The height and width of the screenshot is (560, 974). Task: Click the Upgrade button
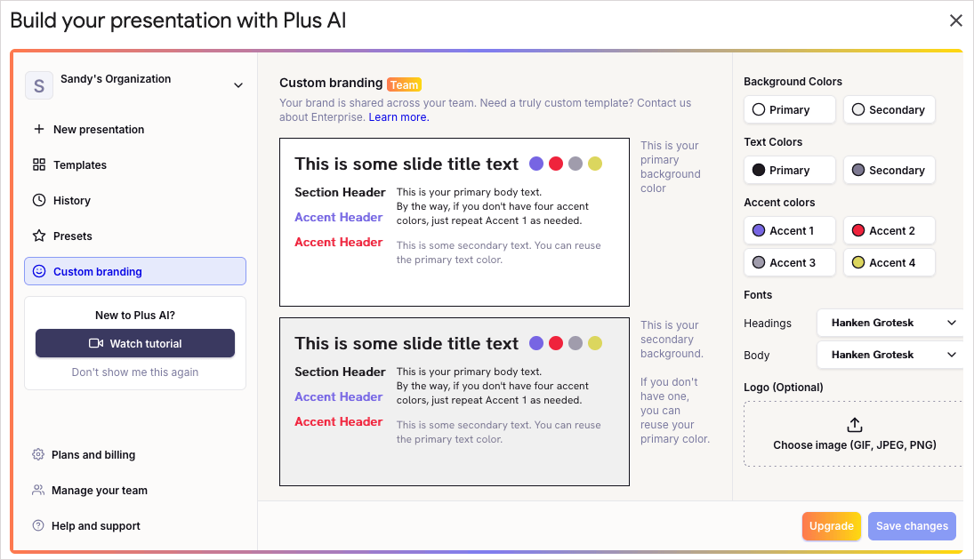coord(831,526)
